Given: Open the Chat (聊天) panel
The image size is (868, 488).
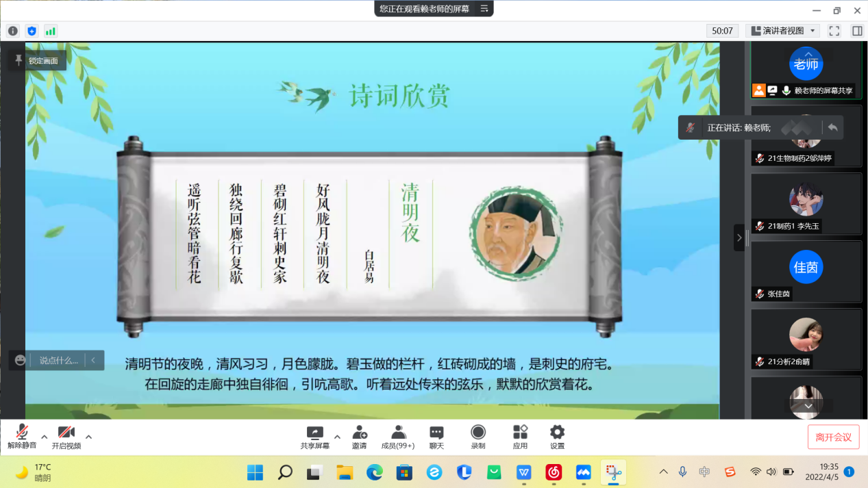Looking at the screenshot, I should coord(436,437).
